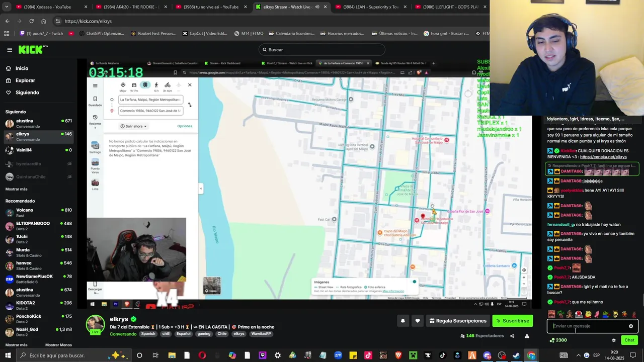Click the WawitasRP tag
This screenshot has height=362, width=644.
pyautogui.click(x=261, y=334)
